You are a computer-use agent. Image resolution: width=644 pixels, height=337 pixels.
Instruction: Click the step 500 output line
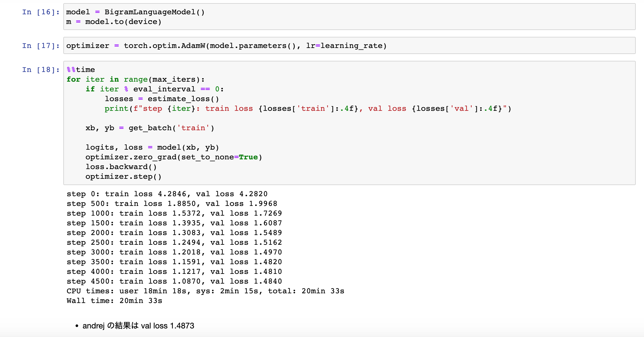tap(172, 204)
